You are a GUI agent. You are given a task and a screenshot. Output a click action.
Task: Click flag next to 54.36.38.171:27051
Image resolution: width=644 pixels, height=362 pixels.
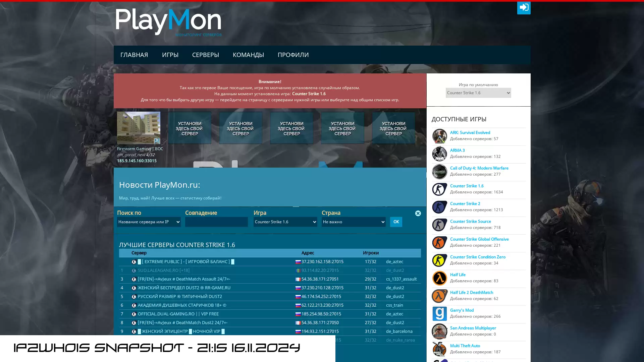[298, 279]
